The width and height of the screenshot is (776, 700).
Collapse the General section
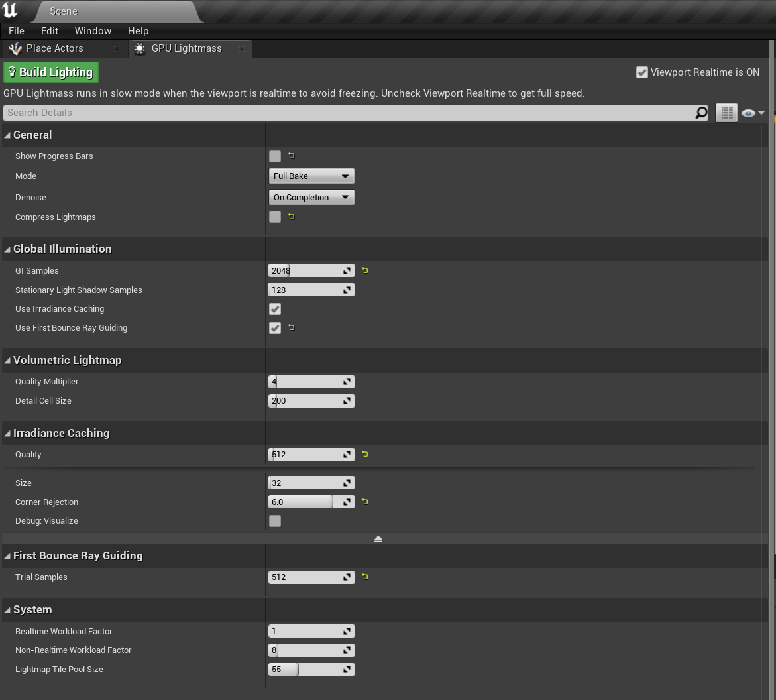pyautogui.click(x=7, y=135)
